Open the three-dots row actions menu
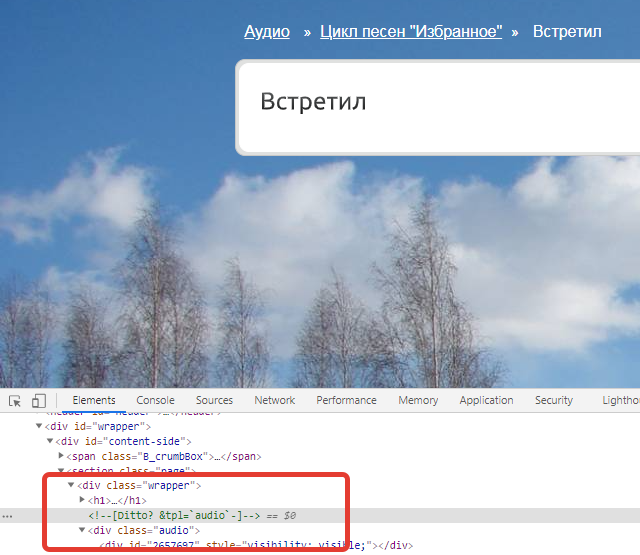The height and width of the screenshot is (555, 640). click(7, 516)
